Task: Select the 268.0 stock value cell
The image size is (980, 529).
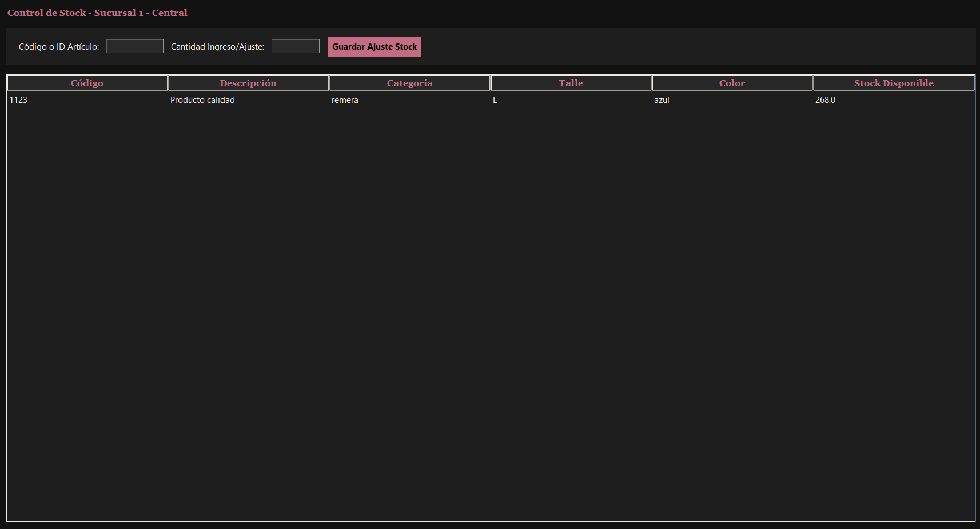Action: (x=894, y=100)
